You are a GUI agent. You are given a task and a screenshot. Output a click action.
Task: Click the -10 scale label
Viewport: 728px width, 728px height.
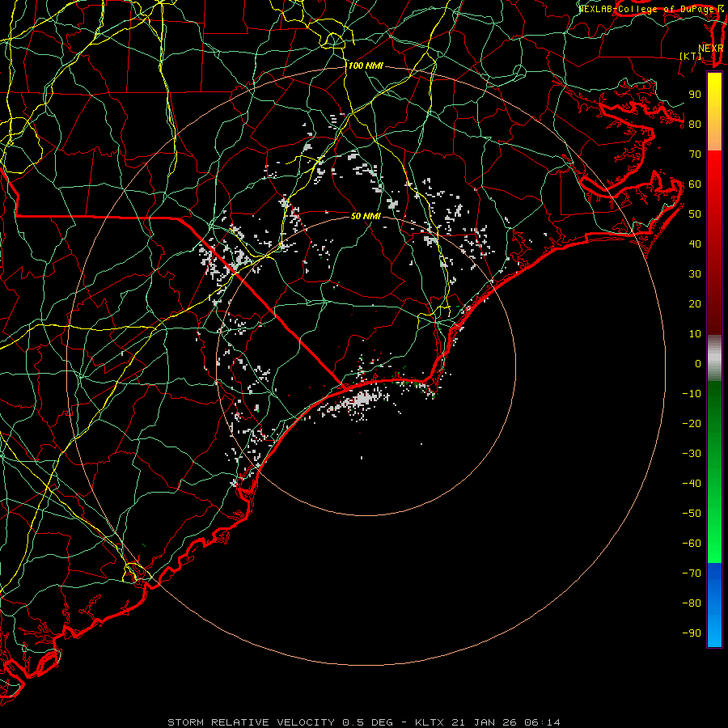click(x=692, y=394)
